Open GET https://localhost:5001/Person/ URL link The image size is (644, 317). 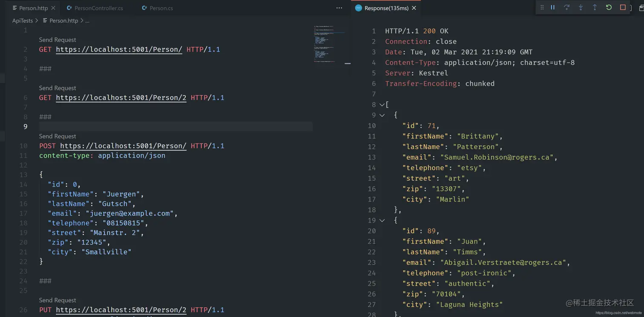tap(119, 49)
